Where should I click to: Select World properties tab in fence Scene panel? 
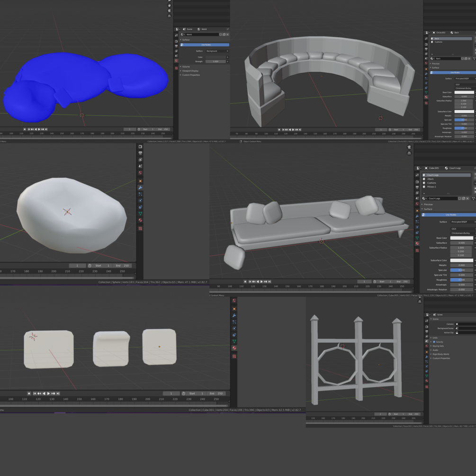point(427,346)
